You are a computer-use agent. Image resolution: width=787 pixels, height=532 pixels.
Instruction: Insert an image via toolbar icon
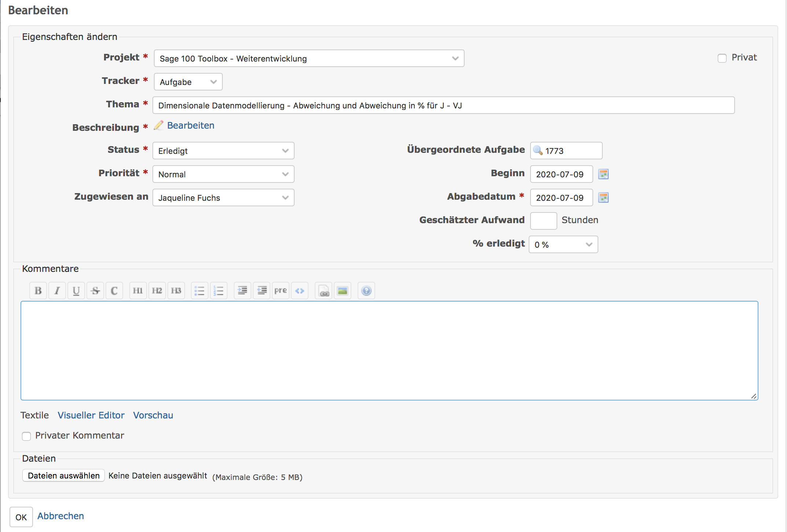(x=343, y=291)
